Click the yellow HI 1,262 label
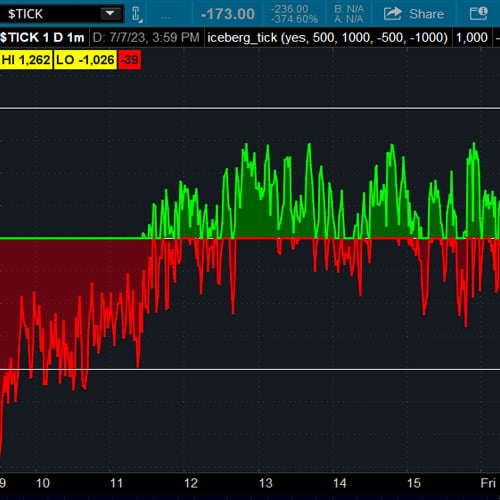500x500 pixels. pos(26,60)
